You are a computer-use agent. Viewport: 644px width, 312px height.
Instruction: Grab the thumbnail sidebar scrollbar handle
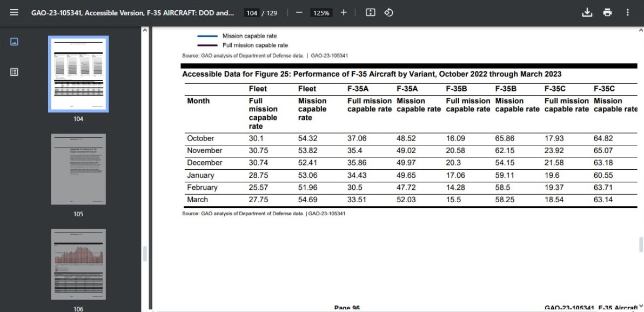tap(145, 253)
